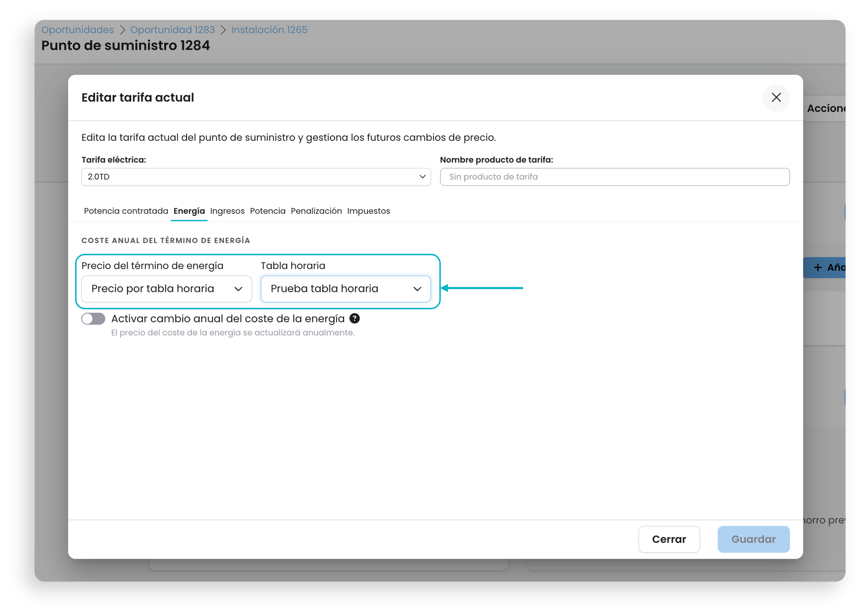Toggle Activar cambio anual del coste de la energía
The height and width of the screenshot is (616, 865).
point(93,319)
